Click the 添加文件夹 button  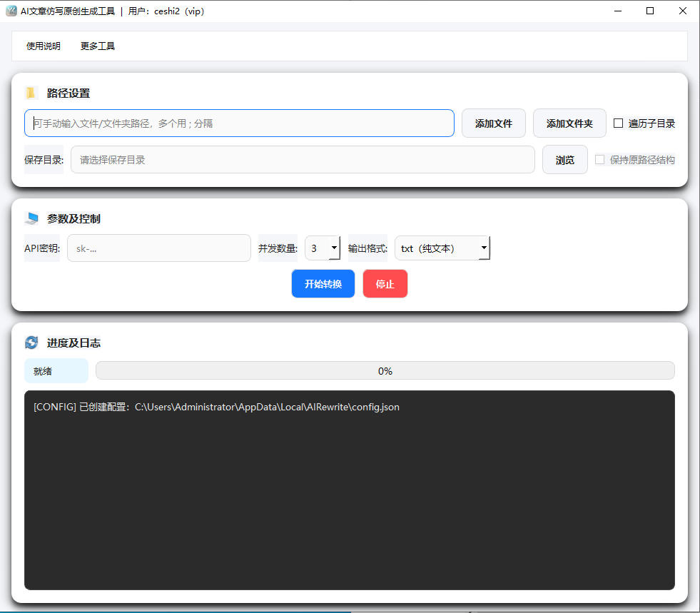(x=569, y=123)
